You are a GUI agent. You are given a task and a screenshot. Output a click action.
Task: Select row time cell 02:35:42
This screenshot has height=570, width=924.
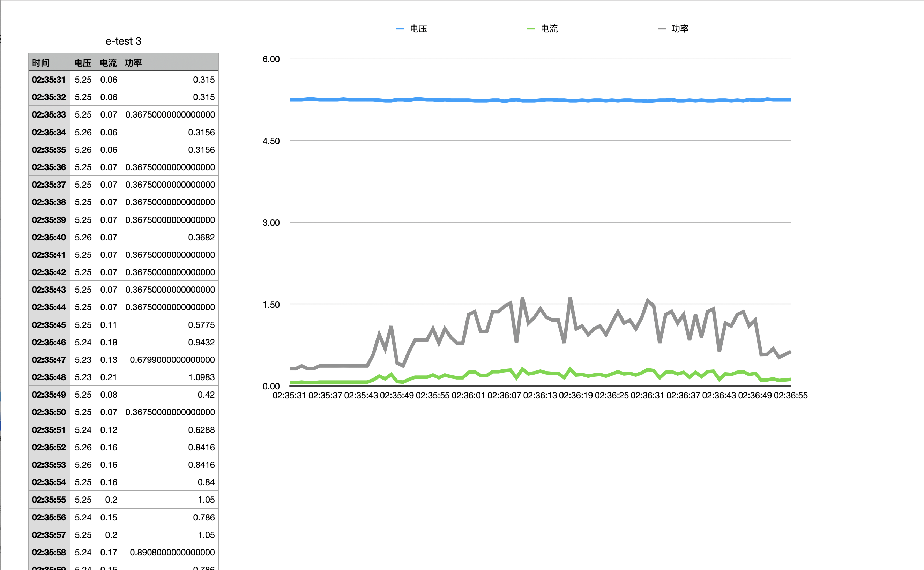pyautogui.click(x=50, y=272)
